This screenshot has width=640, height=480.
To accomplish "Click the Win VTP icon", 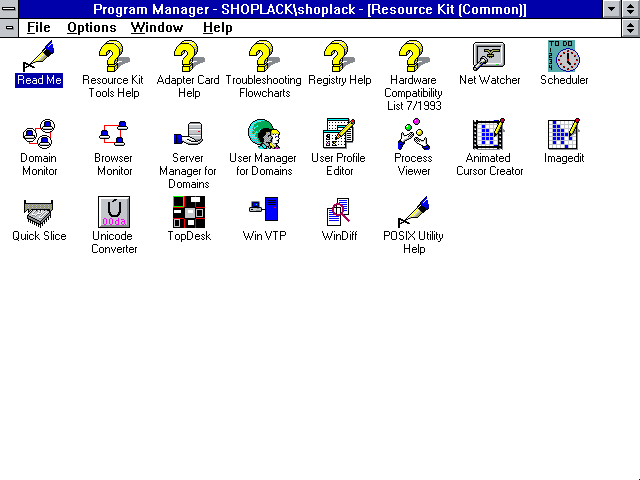I will [x=264, y=209].
